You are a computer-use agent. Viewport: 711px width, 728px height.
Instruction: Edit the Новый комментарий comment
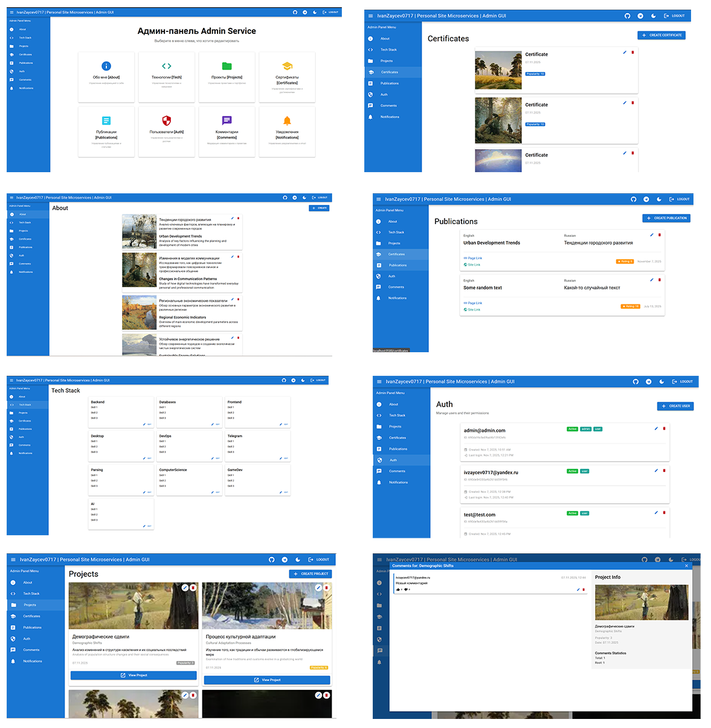(x=577, y=589)
